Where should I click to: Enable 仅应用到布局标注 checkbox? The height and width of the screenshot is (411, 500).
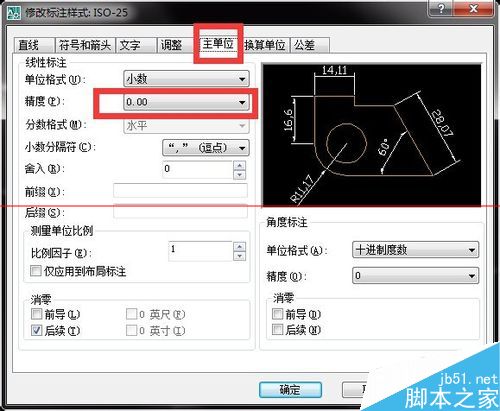click(36, 271)
